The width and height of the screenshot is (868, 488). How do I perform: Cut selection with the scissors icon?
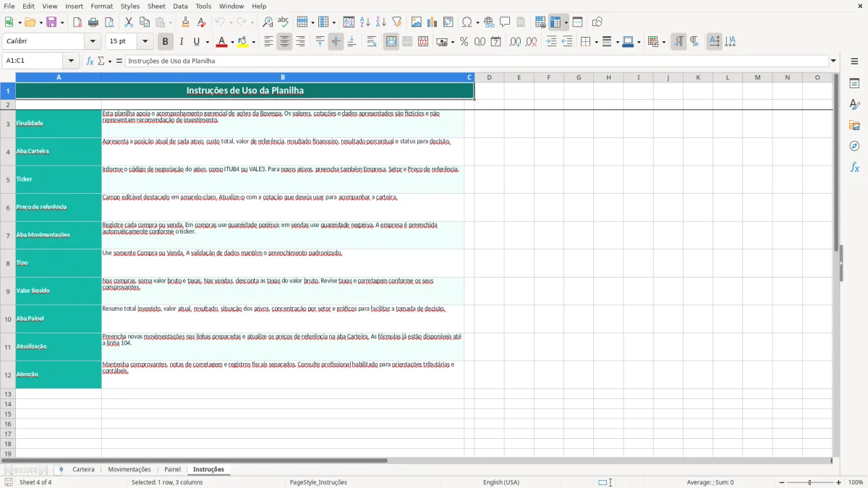[129, 22]
